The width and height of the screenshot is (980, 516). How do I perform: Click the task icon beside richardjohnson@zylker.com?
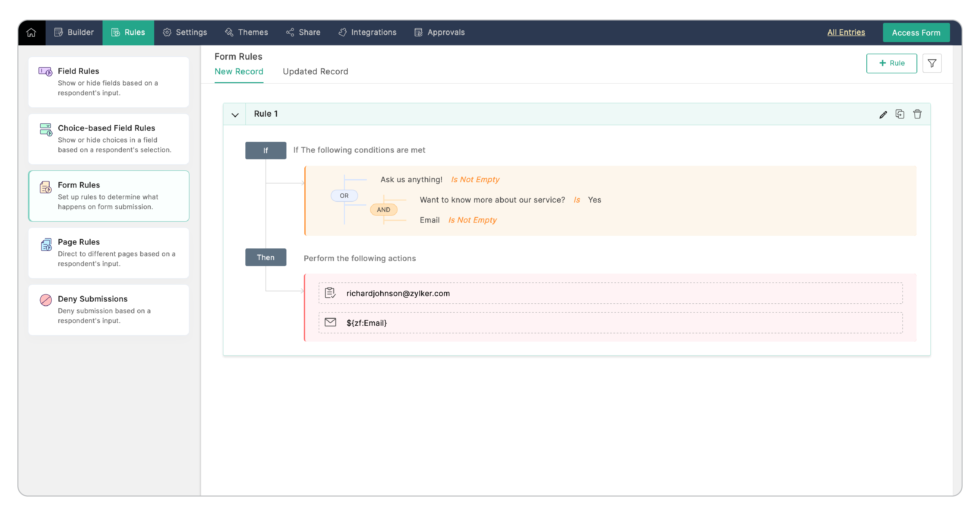pos(330,293)
